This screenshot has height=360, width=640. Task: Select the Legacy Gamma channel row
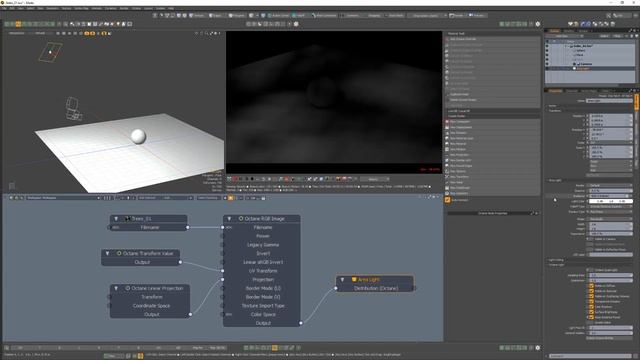(263, 244)
